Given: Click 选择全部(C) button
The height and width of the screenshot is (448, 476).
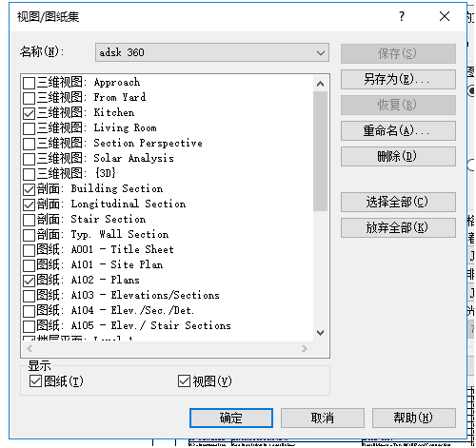Looking at the screenshot, I should pyautogui.click(x=398, y=202).
